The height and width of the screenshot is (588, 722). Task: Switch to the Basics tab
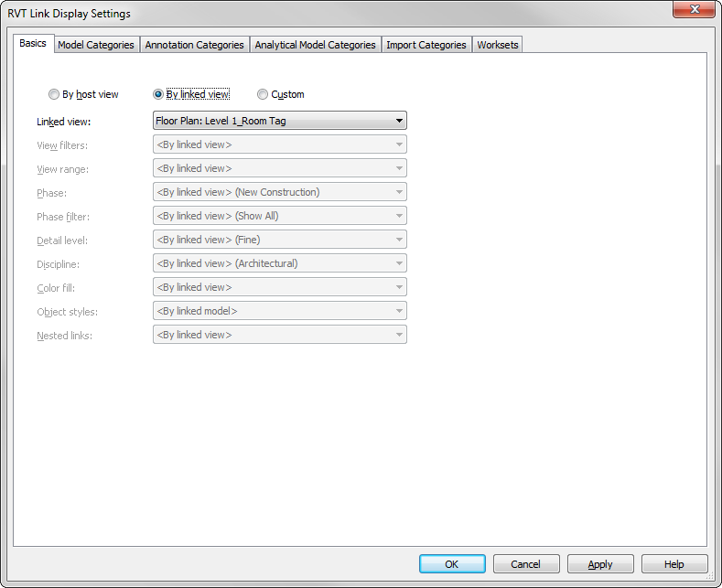[33, 43]
